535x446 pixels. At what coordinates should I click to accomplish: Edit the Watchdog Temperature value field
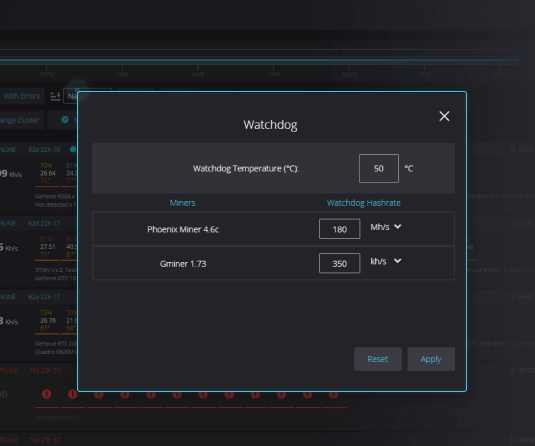pos(379,168)
